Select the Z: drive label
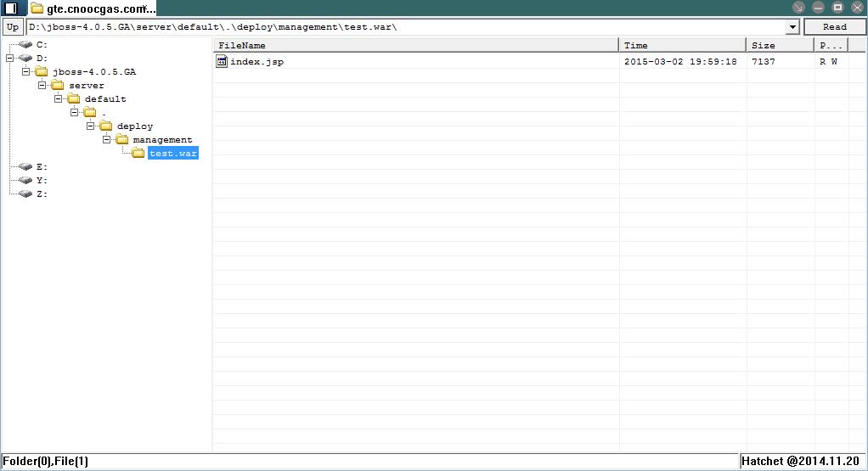 (42, 193)
